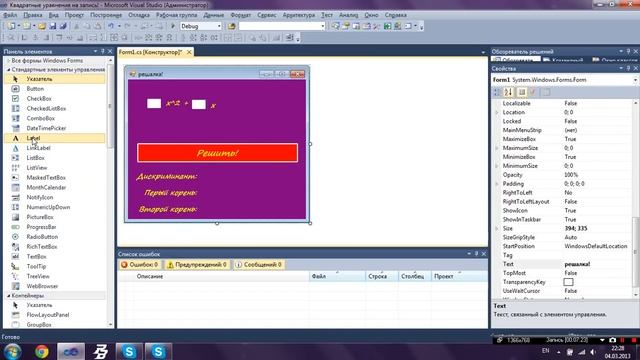640x360 pixels.
Task: Expand the Location property
Action: click(x=497, y=112)
